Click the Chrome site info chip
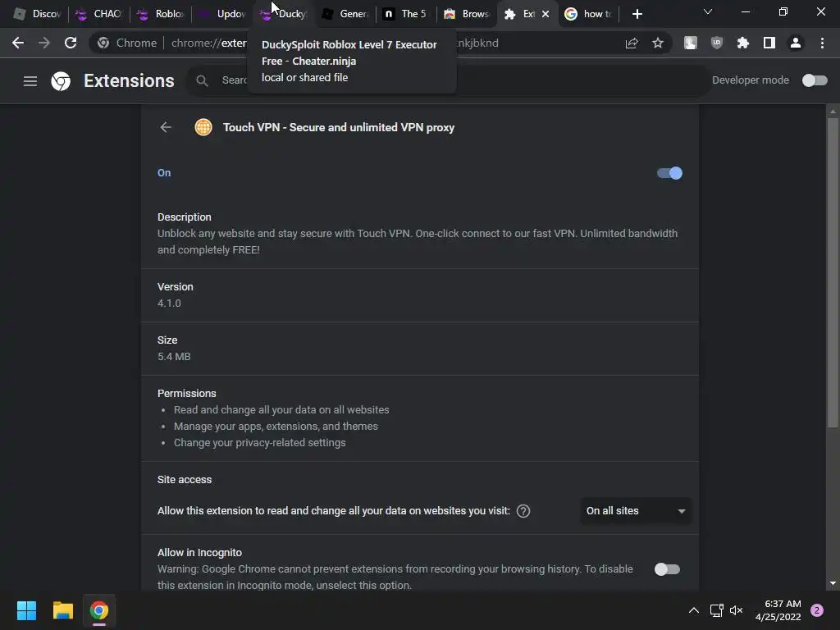This screenshot has width=840, height=630. click(127, 43)
